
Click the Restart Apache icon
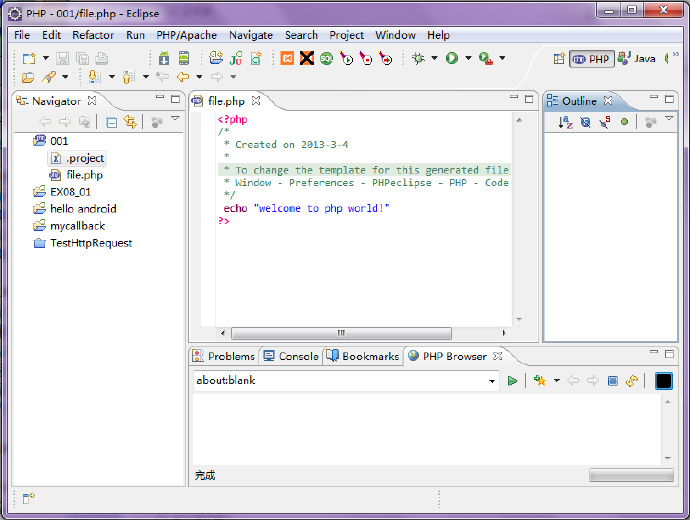[x=386, y=58]
